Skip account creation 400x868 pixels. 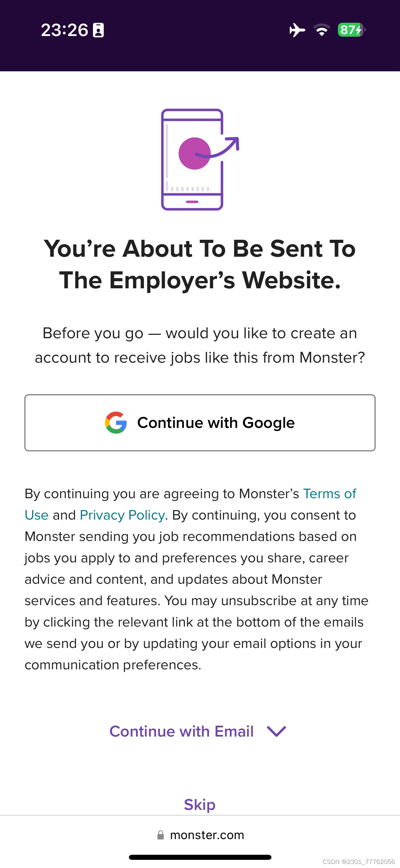199,804
